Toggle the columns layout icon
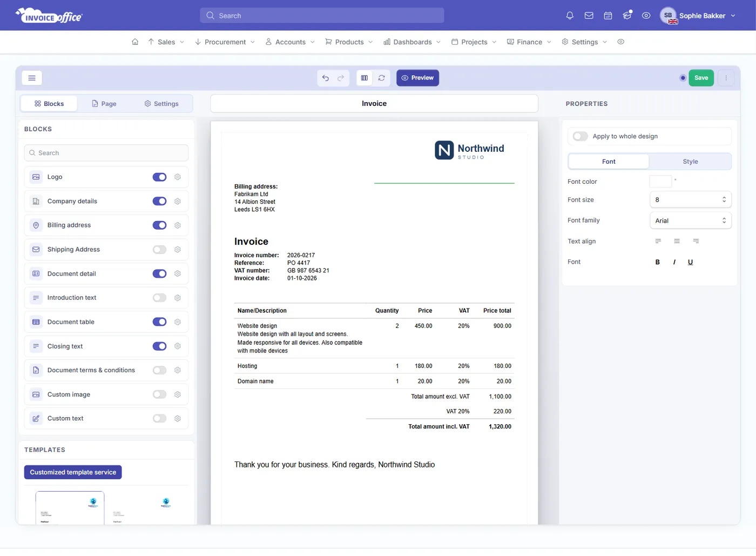756x556 pixels. point(364,78)
